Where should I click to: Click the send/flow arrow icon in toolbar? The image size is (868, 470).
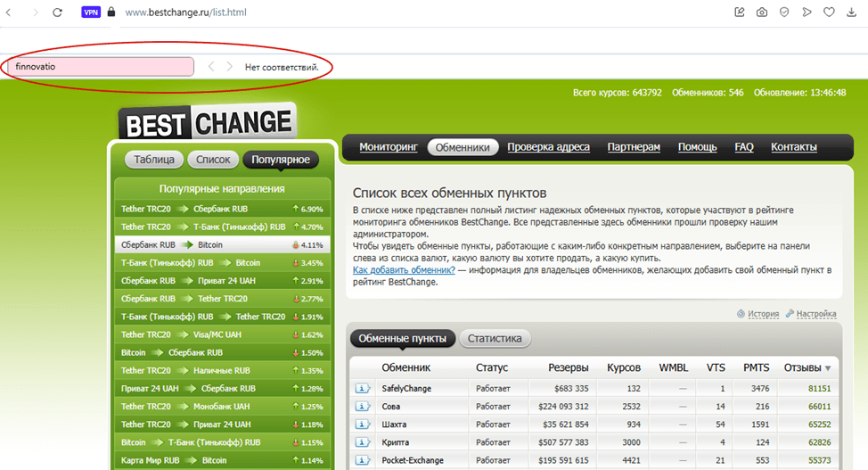807,12
